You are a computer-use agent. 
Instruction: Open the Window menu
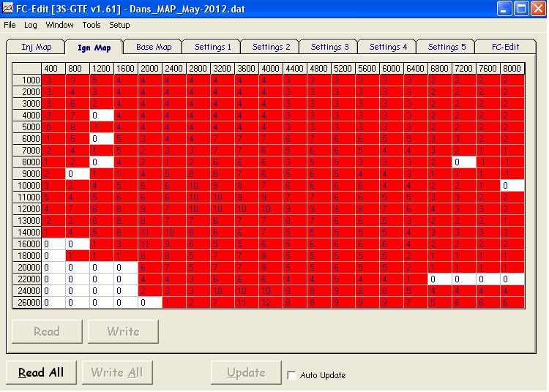pos(59,25)
